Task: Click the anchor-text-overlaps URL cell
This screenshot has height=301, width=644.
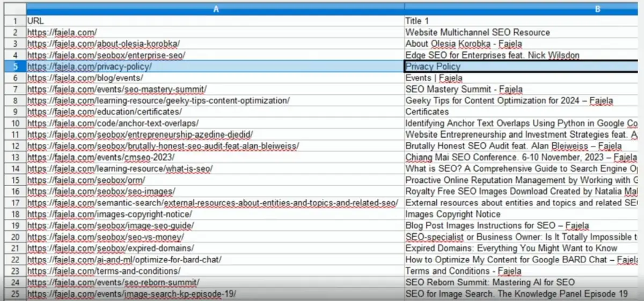Action: 113,123
